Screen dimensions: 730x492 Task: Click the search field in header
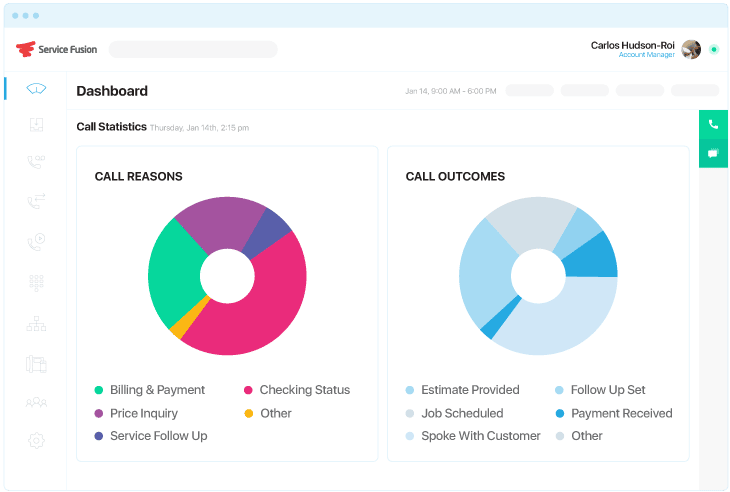coord(193,49)
